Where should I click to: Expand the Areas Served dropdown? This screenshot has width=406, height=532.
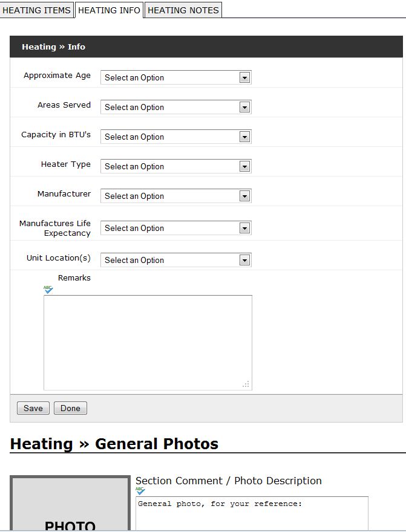(x=176, y=107)
